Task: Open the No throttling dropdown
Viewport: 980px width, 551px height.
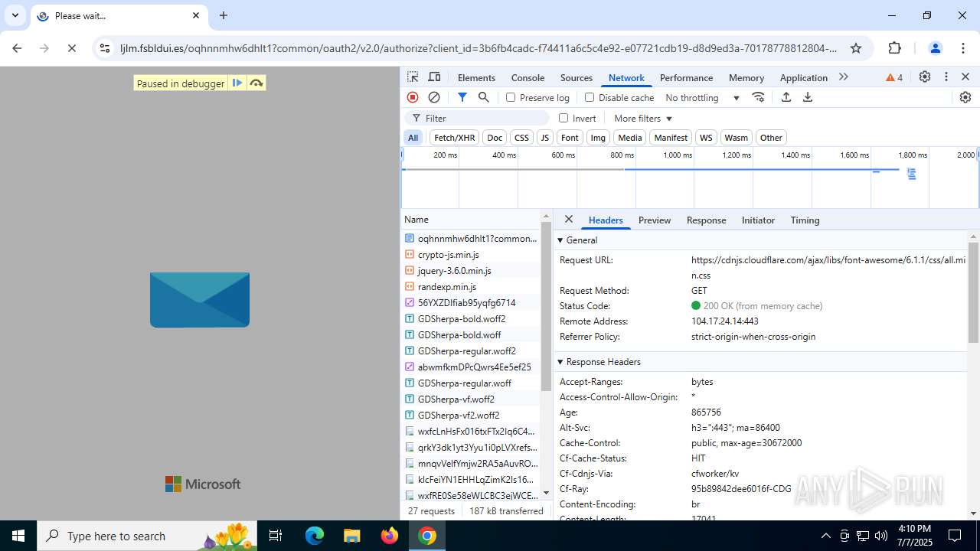Action: pyautogui.click(x=702, y=97)
